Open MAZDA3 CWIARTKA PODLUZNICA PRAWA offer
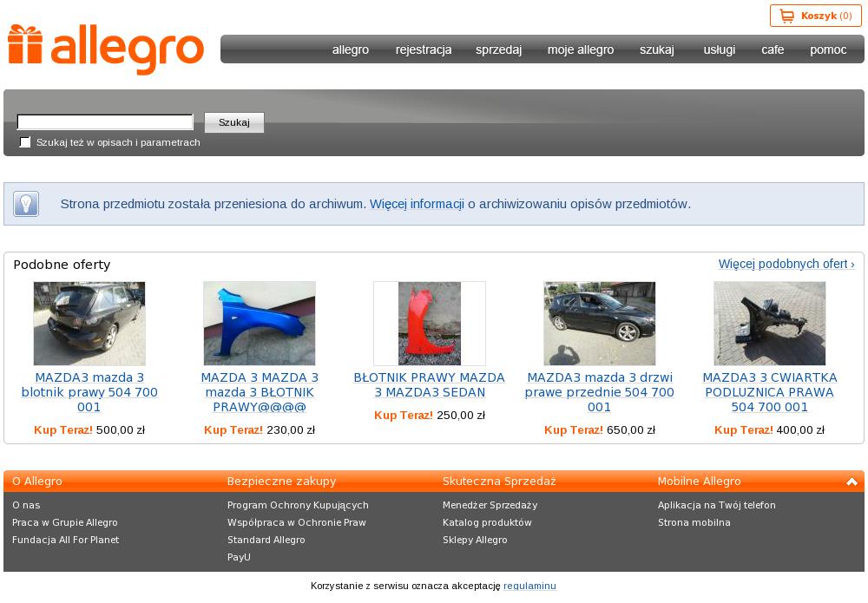The width and height of the screenshot is (868, 603). point(769,392)
